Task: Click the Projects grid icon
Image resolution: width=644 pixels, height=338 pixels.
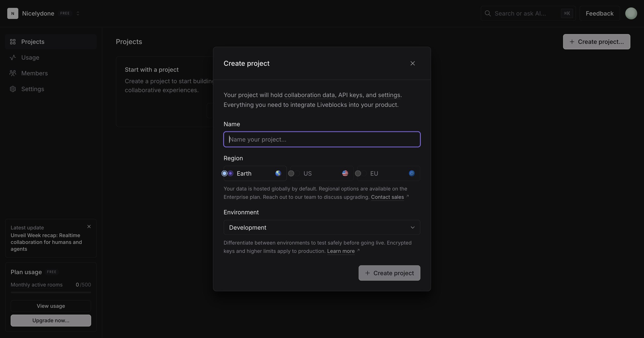Action: tap(13, 42)
